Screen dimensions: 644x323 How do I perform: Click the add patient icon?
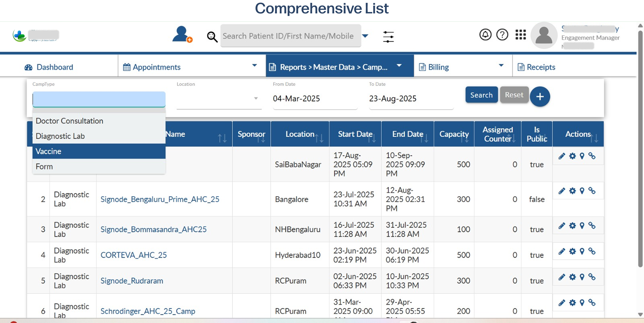[182, 35]
